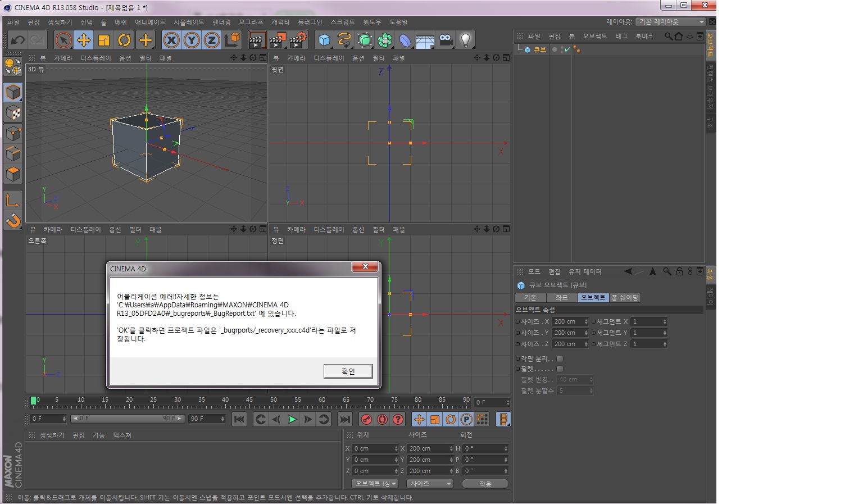This screenshot has width=863, height=504.
Task: Toggle the X axis lock
Action: tap(171, 40)
